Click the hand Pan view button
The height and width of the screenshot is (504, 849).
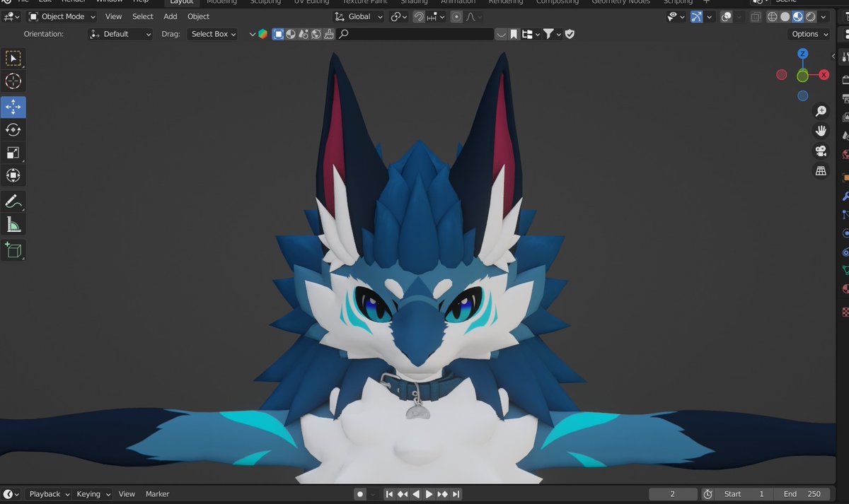(821, 131)
